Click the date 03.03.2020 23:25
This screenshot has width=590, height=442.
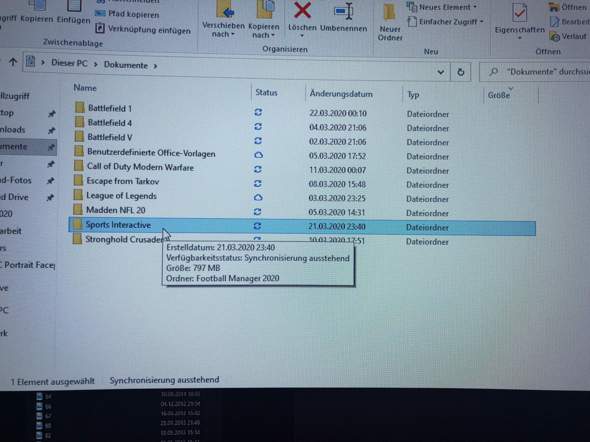pos(337,198)
